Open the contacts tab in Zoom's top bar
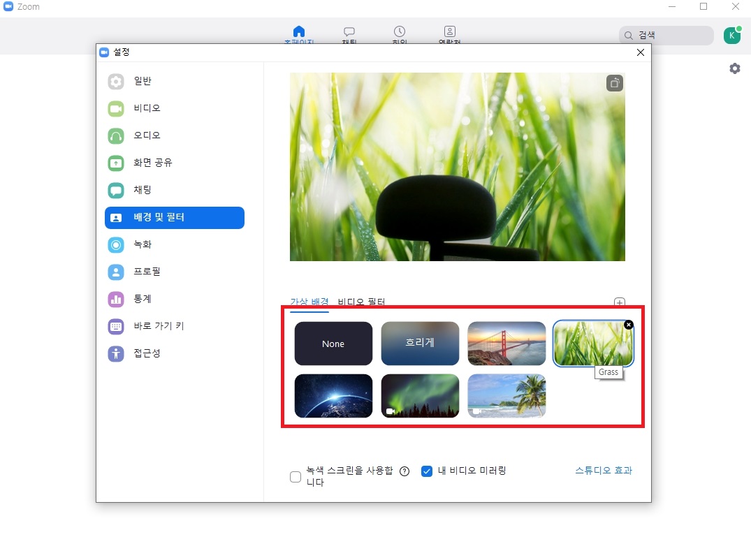751x560 pixels. 450,34
